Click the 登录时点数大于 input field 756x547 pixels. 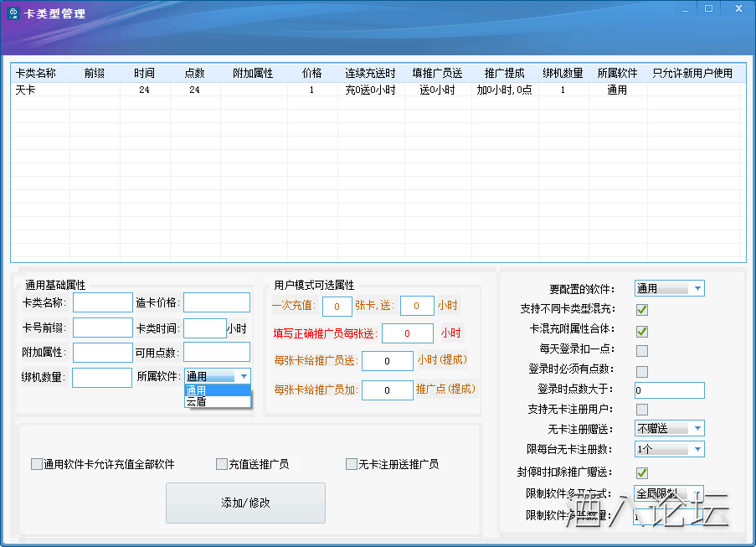tap(669, 390)
